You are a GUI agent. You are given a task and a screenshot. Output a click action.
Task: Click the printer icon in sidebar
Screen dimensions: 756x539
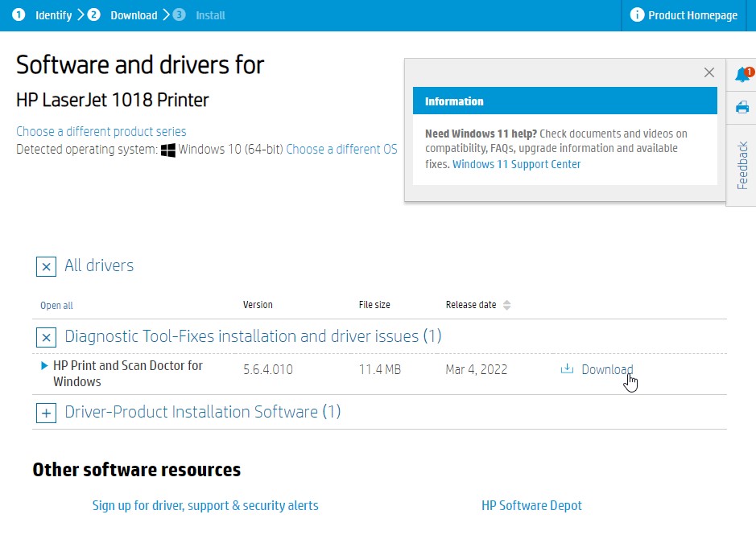tap(742, 107)
